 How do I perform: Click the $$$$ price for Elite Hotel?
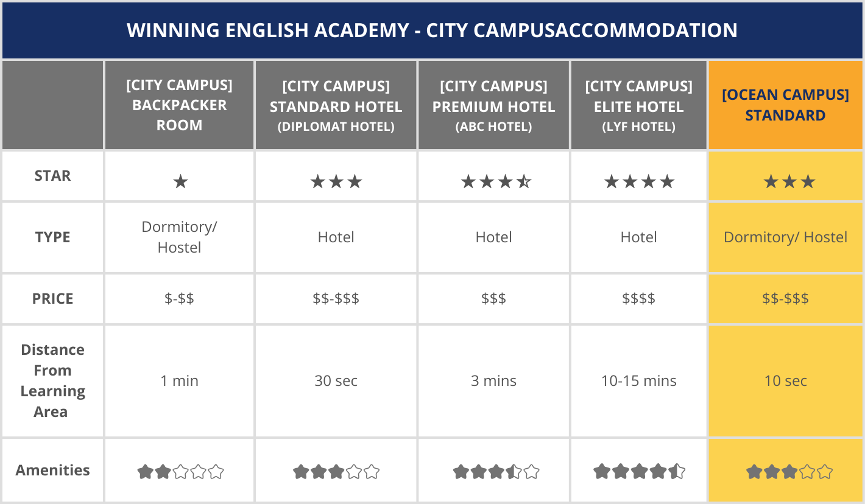638,299
